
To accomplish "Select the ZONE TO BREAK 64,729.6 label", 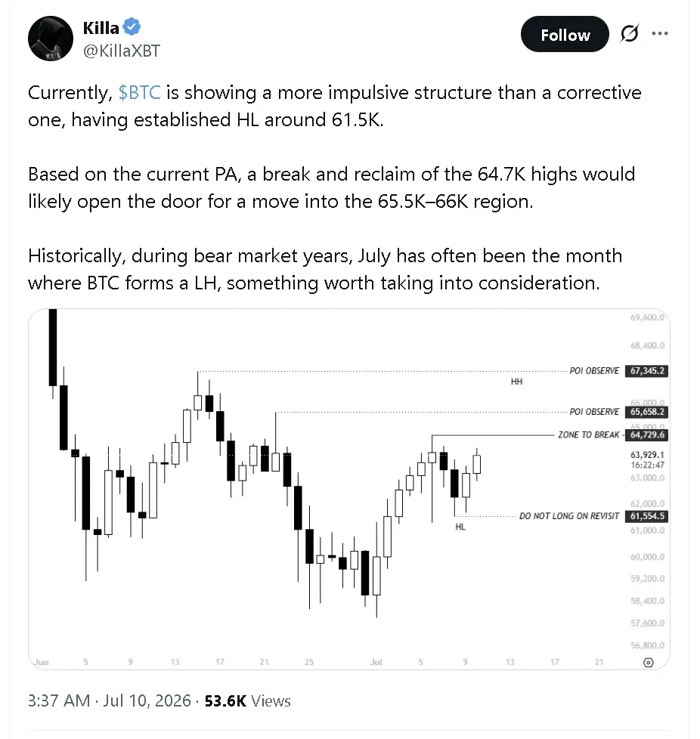I will click(613, 434).
